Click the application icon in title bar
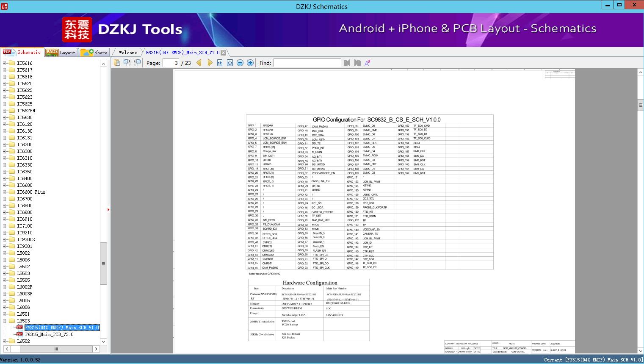 tap(4, 6)
